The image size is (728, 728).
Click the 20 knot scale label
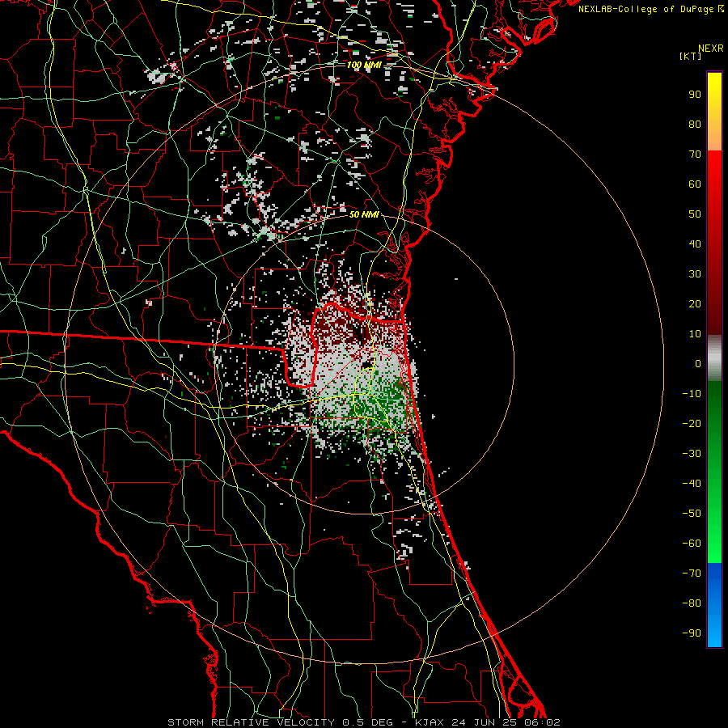(695, 303)
